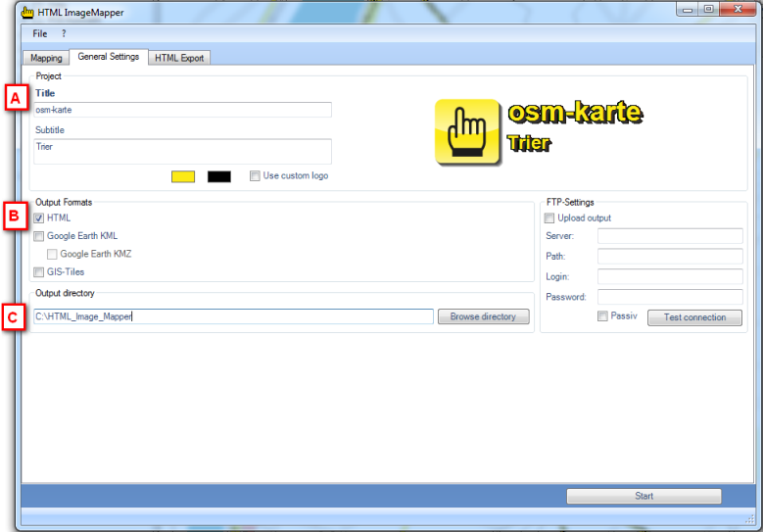Switch to the HTML Export tab
763x532 pixels.
[179, 58]
